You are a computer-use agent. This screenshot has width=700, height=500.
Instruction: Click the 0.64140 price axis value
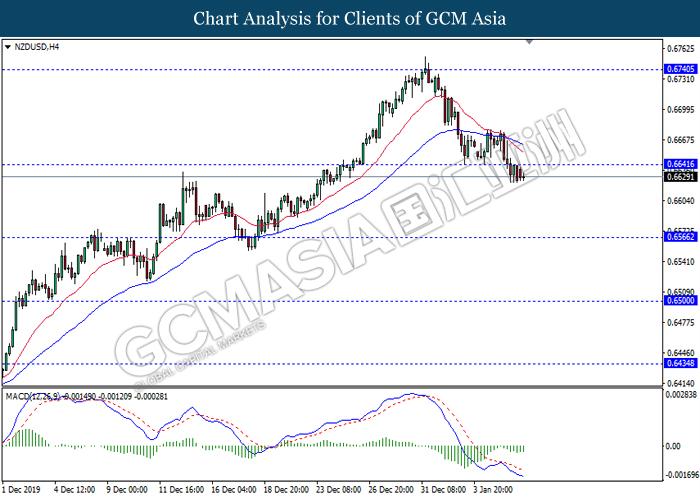click(681, 383)
